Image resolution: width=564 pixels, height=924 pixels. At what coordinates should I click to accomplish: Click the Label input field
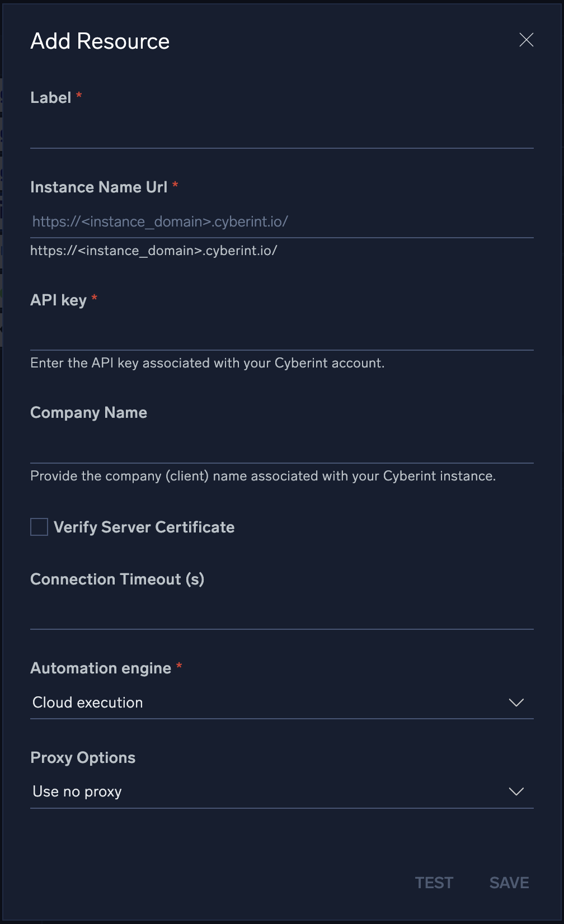[x=281, y=133]
